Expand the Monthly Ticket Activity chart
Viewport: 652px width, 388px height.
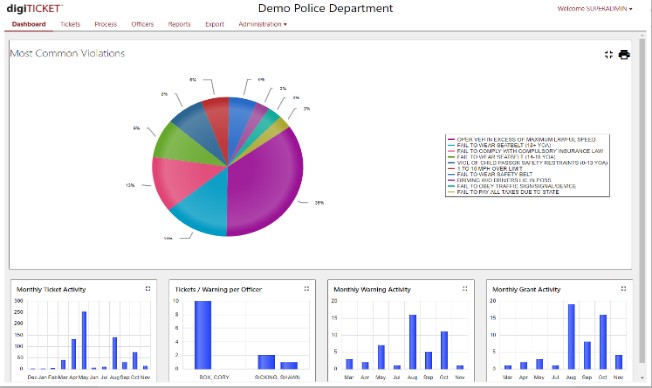click(x=148, y=289)
